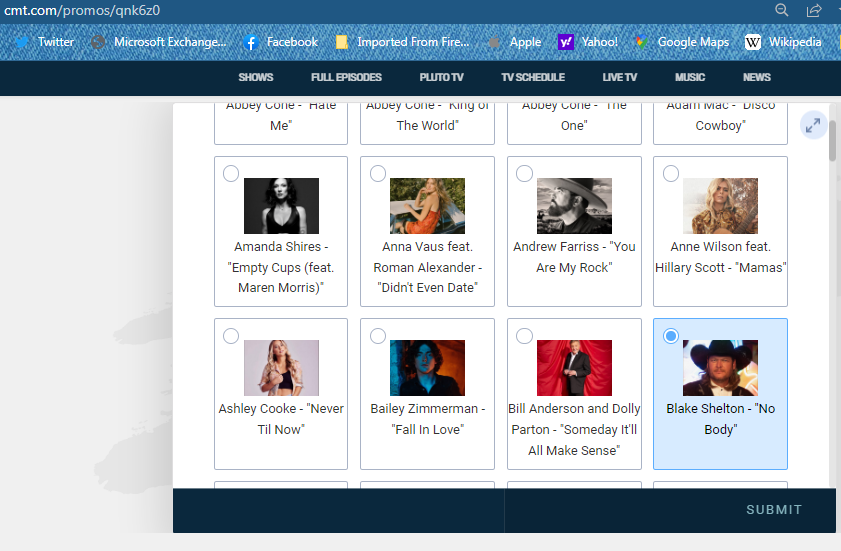Go to PLUTO TV in navigation
Image resolution: width=841 pixels, height=551 pixels.
[x=441, y=77]
